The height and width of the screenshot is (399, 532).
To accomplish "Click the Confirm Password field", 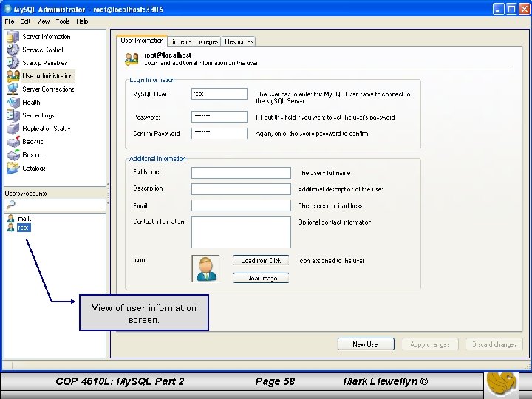I will [x=219, y=133].
